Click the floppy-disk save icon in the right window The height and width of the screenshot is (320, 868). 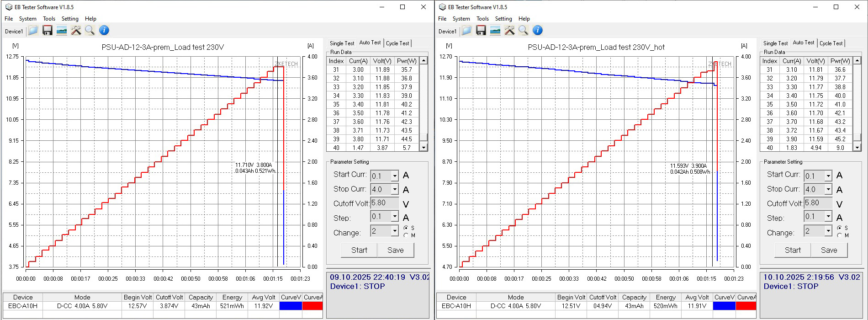[x=481, y=31]
